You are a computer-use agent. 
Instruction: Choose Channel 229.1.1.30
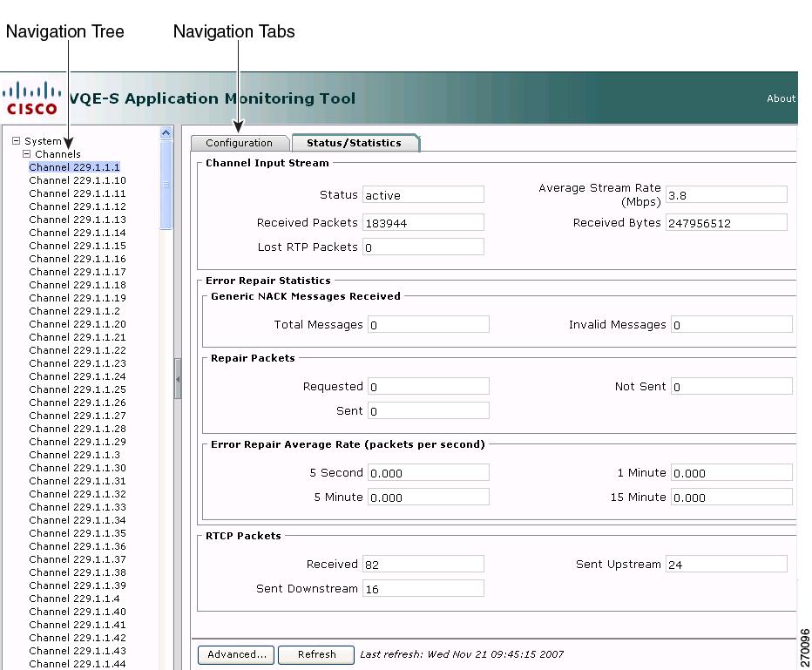click(x=78, y=468)
